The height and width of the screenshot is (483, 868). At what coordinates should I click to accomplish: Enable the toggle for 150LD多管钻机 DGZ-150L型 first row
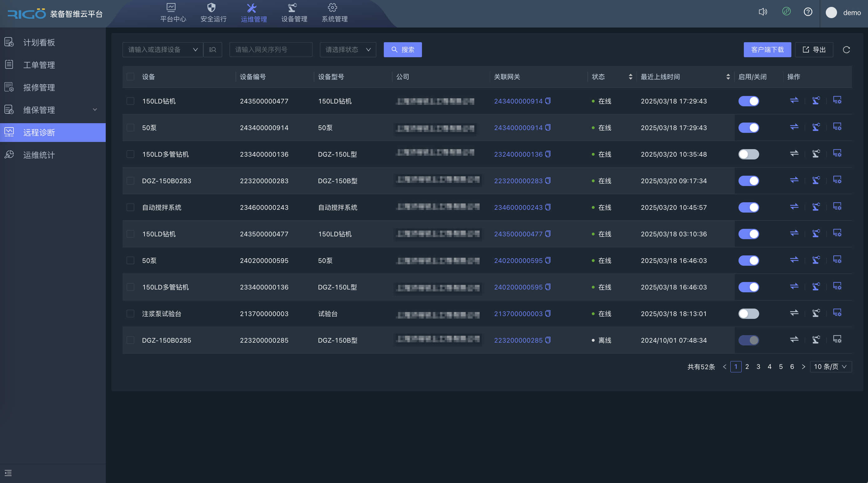click(748, 154)
